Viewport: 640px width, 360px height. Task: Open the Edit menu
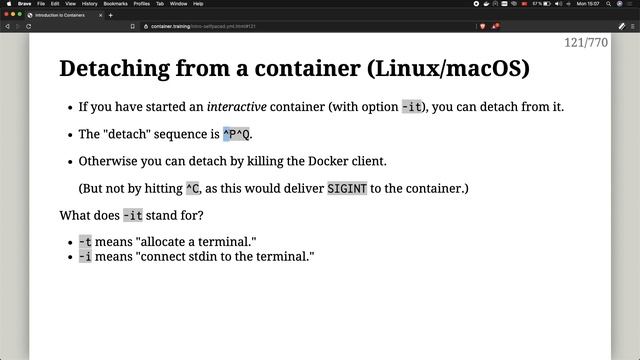tap(55, 4)
